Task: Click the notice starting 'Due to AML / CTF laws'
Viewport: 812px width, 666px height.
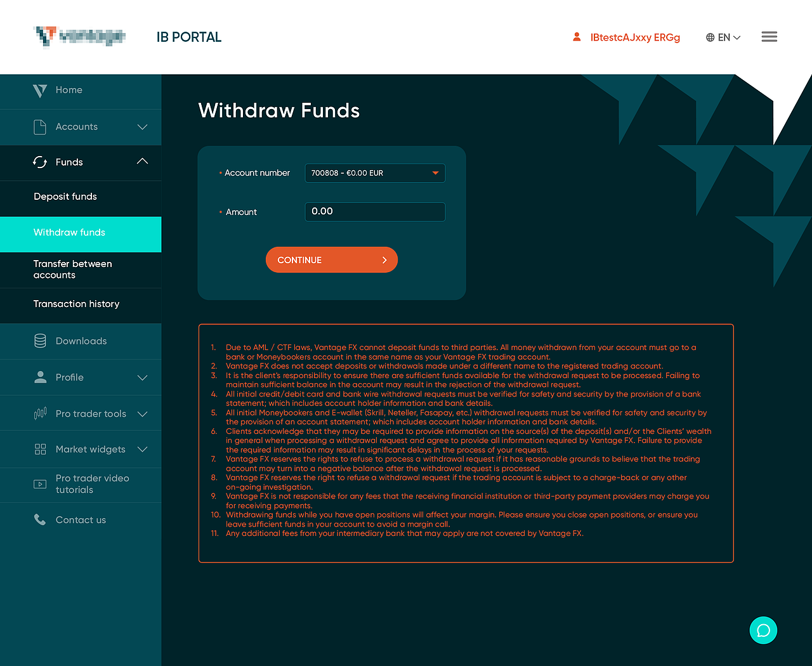Action: pyautogui.click(x=461, y=352)
